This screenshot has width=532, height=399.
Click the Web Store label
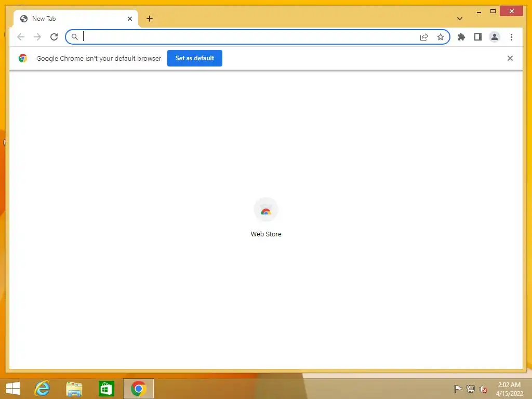point(266,234)
